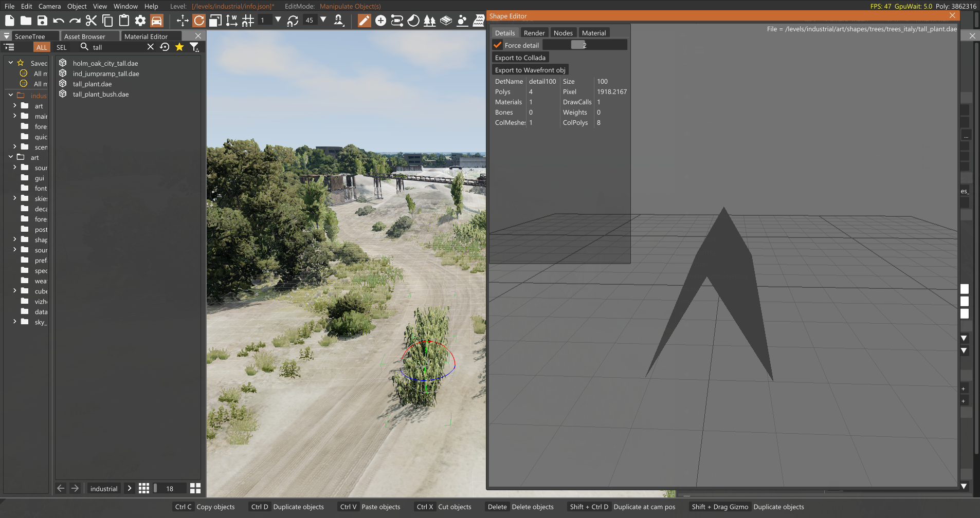Click the search magnifier icon
Viewport: 980px width, 518px height.
84,47
